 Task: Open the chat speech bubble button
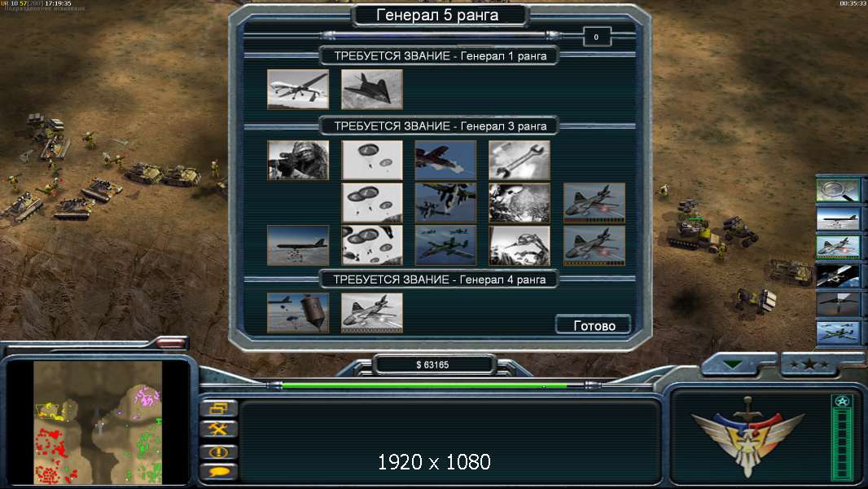point(219,472)
